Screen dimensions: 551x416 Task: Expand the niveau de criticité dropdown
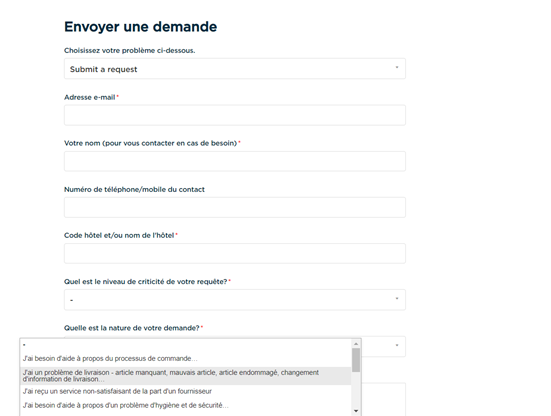[x=235, y=300]
